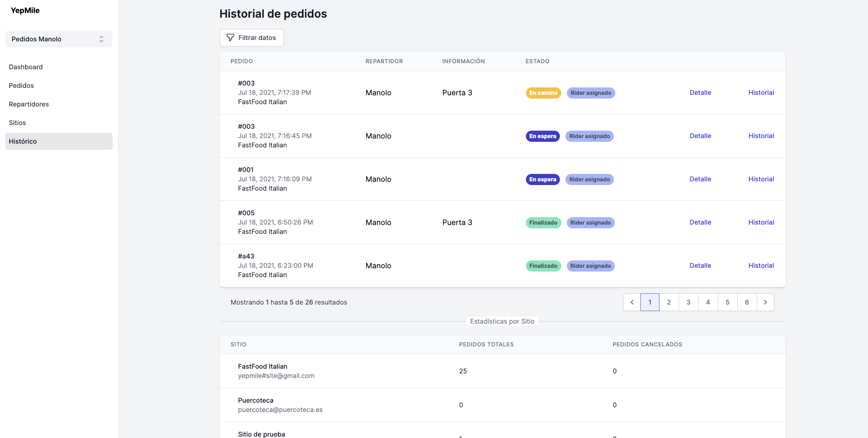The width and height of the screenshot is (868, 438).
Task: Select page 4 in pagination
Action: click(x=708, y=302)
